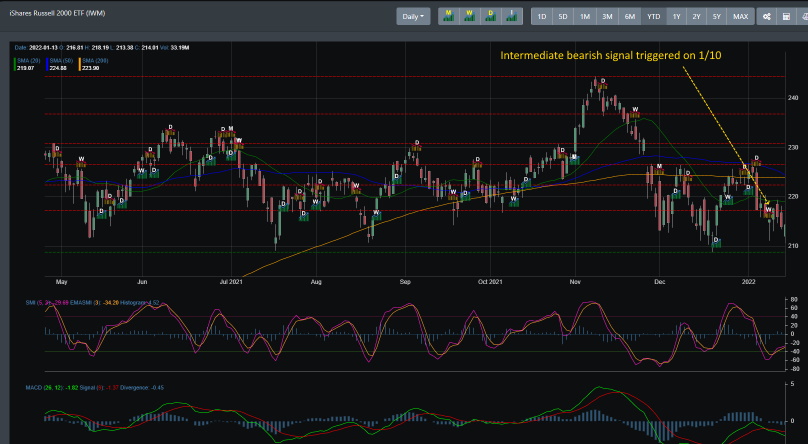Select the 1D time range
The image size is (808, 444).
click(x=542, y=16)
